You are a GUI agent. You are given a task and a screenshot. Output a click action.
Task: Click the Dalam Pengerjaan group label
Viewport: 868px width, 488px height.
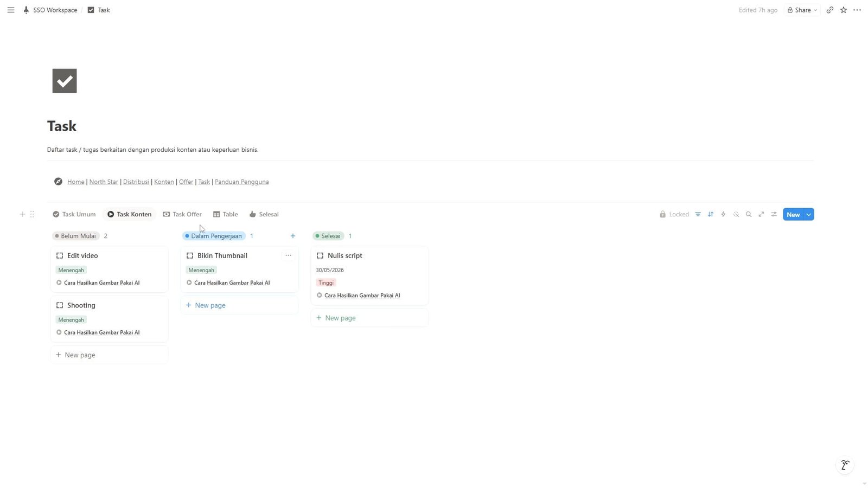pyautogui.click(x=214, y=236)
